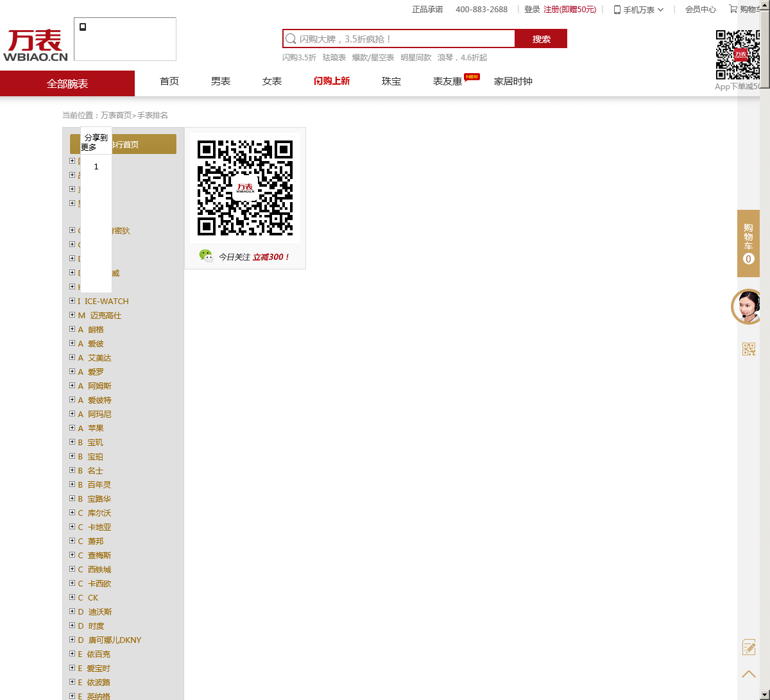Open the 手机万表 dropdown
Viewport: 770px width, 700px height.
[638, 10]
